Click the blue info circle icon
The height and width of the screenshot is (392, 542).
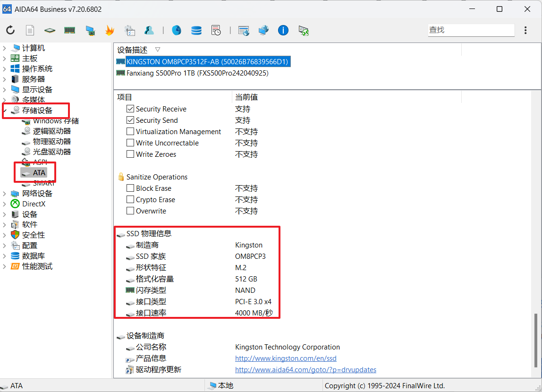pos(283,30)
